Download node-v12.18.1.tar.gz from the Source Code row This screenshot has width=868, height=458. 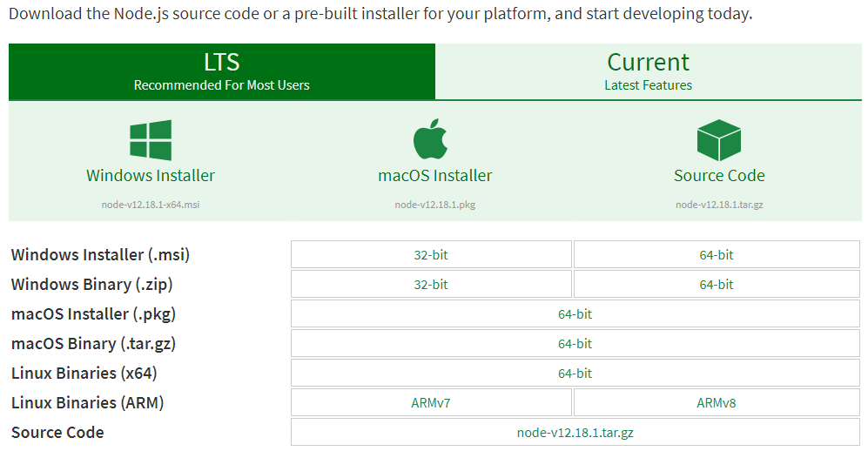[x=575, y=433]
